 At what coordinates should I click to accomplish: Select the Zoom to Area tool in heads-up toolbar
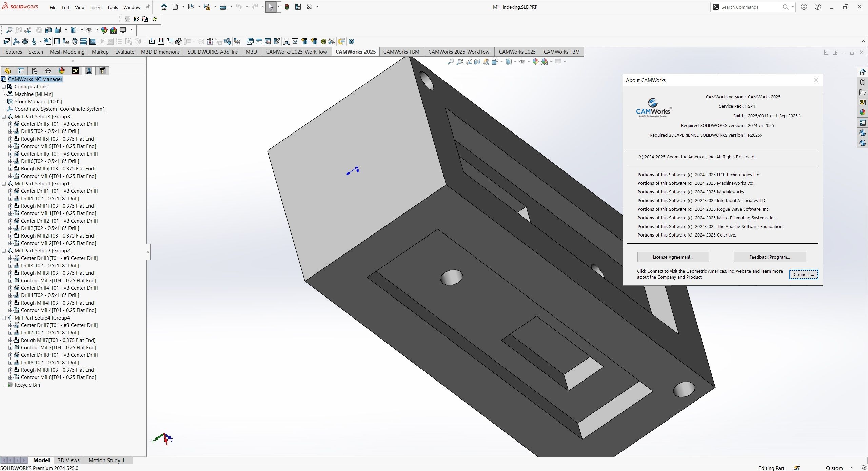pos(459,62)
